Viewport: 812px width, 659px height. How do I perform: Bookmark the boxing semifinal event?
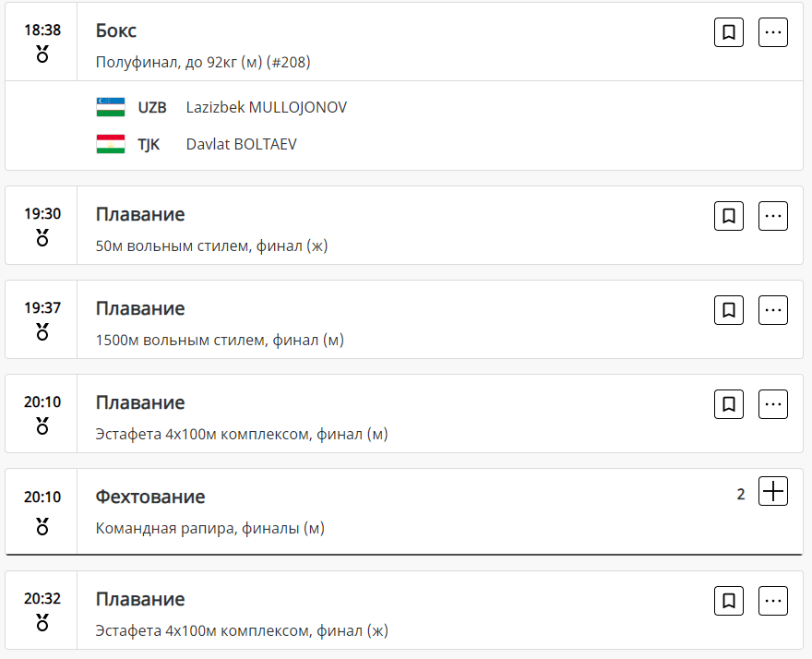[729, 32]
